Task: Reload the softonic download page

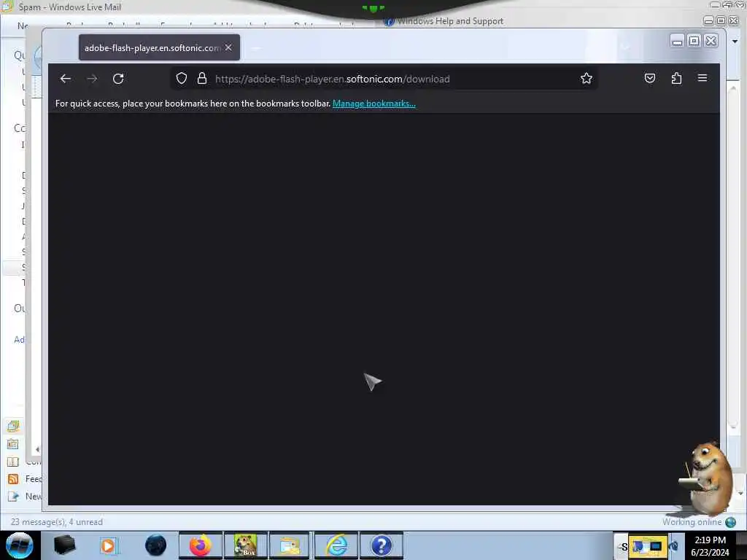Action: click(118, 79)
